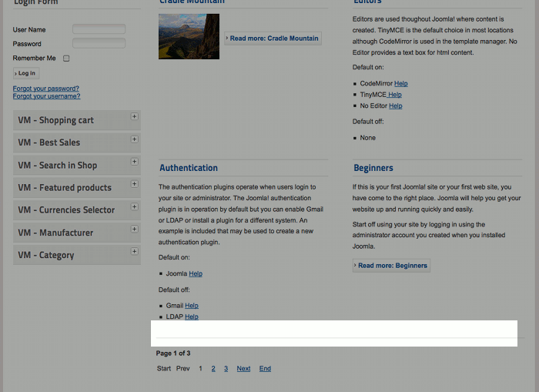Screen dimensions: 539x392
Task: Click the End pagination link
Action: click(x=265, y=369)
